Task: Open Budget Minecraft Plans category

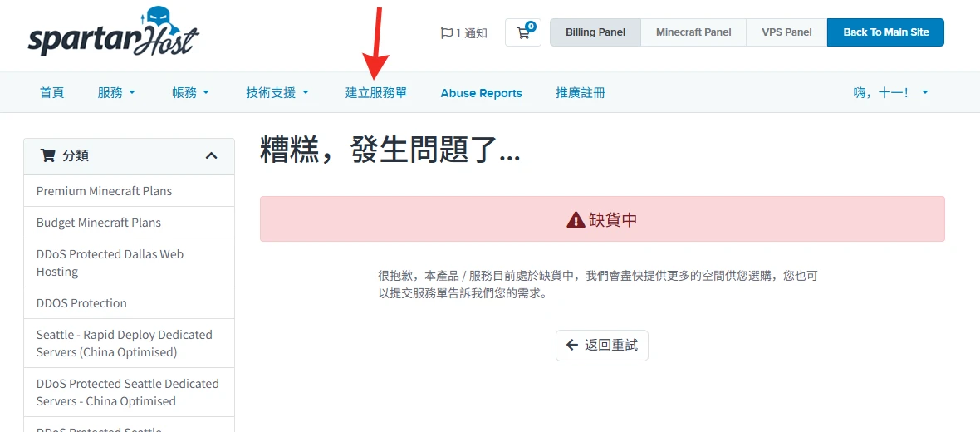Action: coord(130,223)
